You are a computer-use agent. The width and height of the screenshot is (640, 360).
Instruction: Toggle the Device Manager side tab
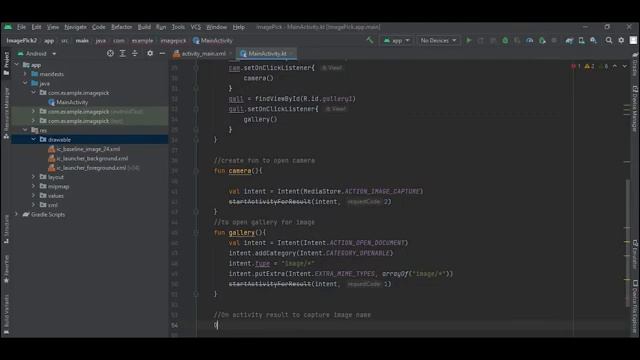point(635,109)
